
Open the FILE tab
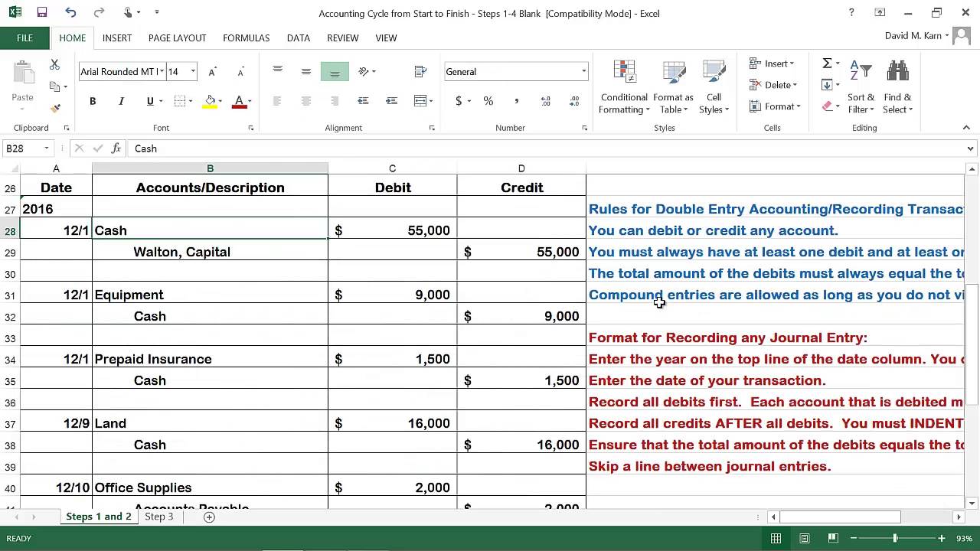(24, 37)
